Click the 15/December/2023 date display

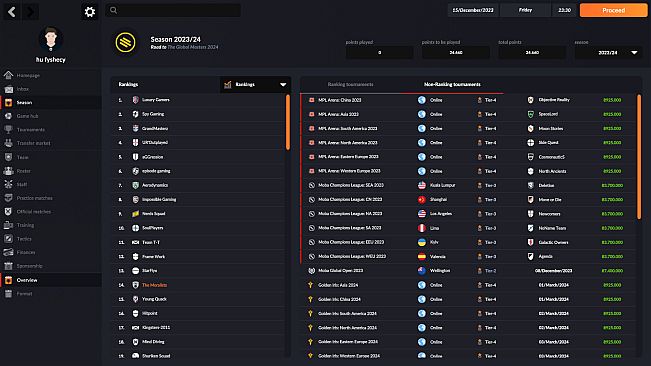473,10
